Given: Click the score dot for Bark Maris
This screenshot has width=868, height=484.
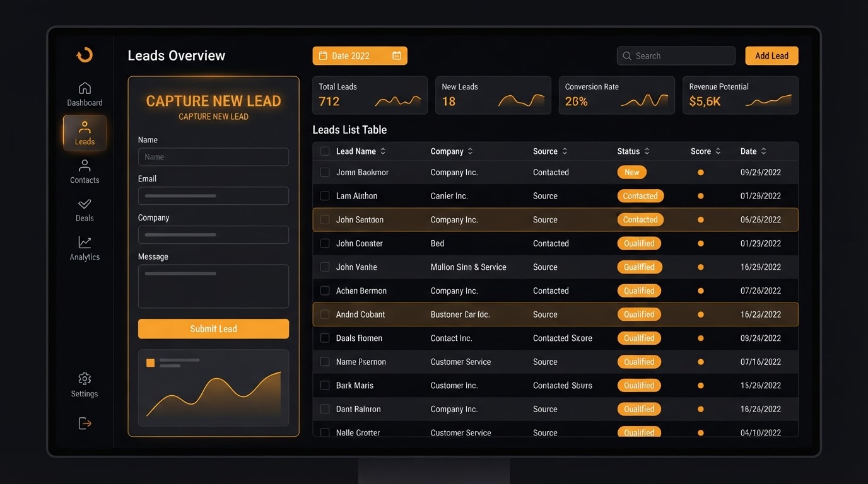Looking at the screenshot, I should coord(701,386).
